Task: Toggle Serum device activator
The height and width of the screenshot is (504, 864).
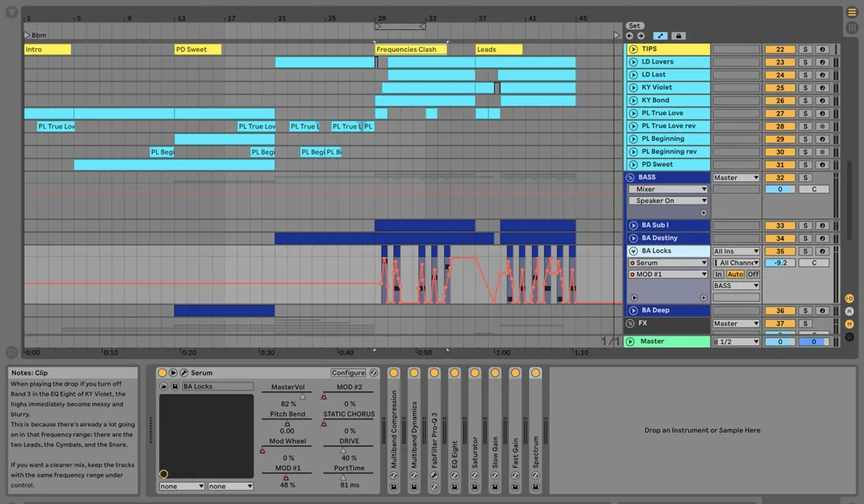Action: [162, 373]
